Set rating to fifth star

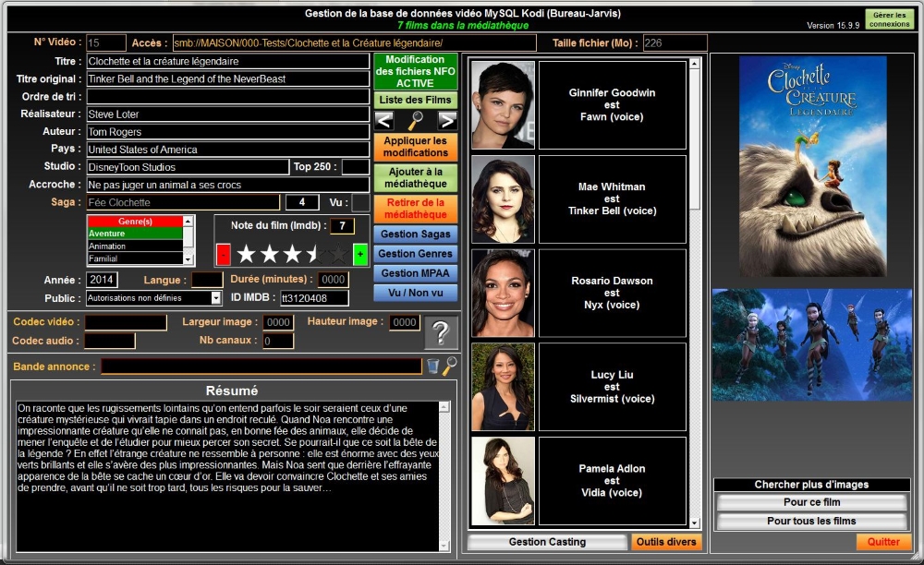point(338,255)
